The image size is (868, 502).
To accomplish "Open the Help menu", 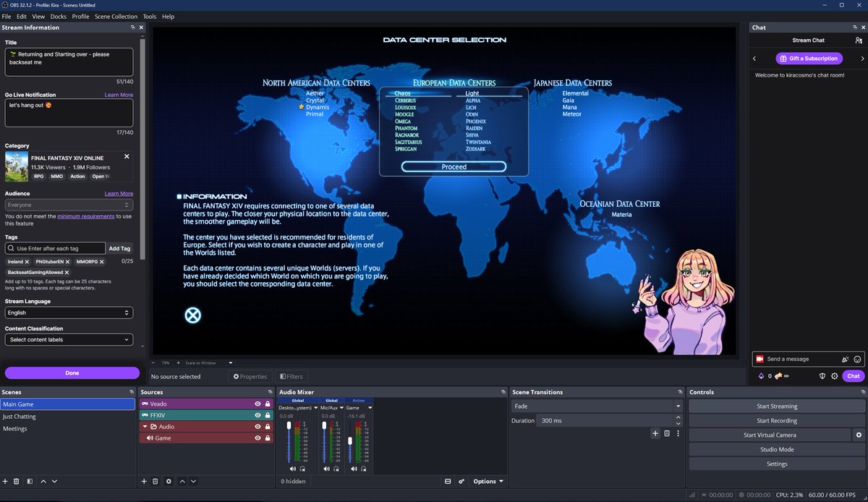I will [169, 16].
